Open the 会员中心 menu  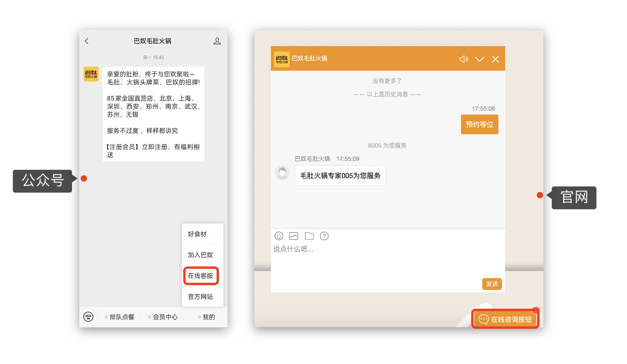click(x=162, y=317)
